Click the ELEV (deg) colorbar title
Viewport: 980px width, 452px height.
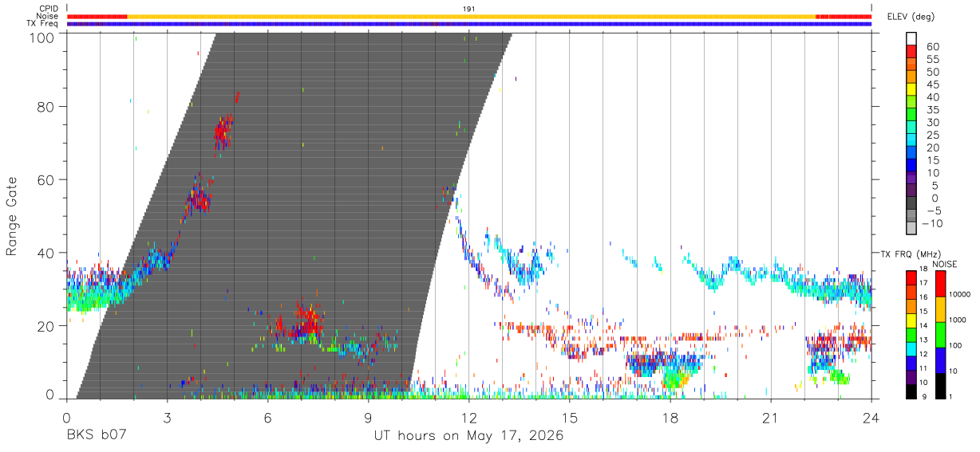pos(911,17)
